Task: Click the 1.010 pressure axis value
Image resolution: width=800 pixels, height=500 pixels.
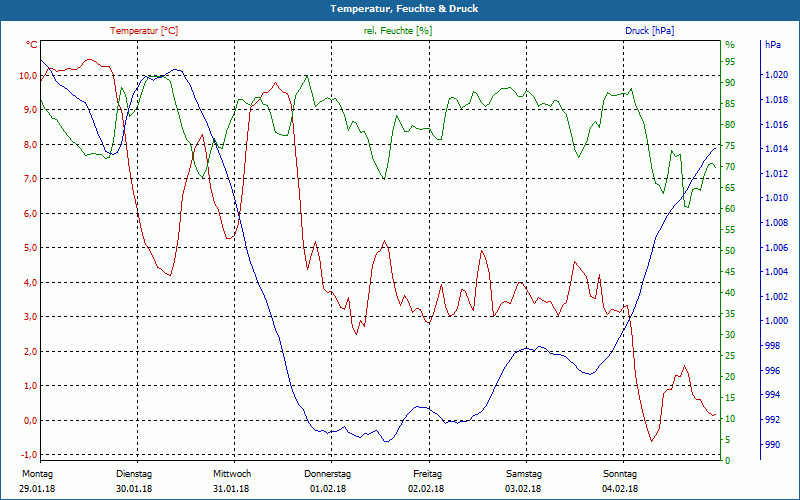Action: 777,198
